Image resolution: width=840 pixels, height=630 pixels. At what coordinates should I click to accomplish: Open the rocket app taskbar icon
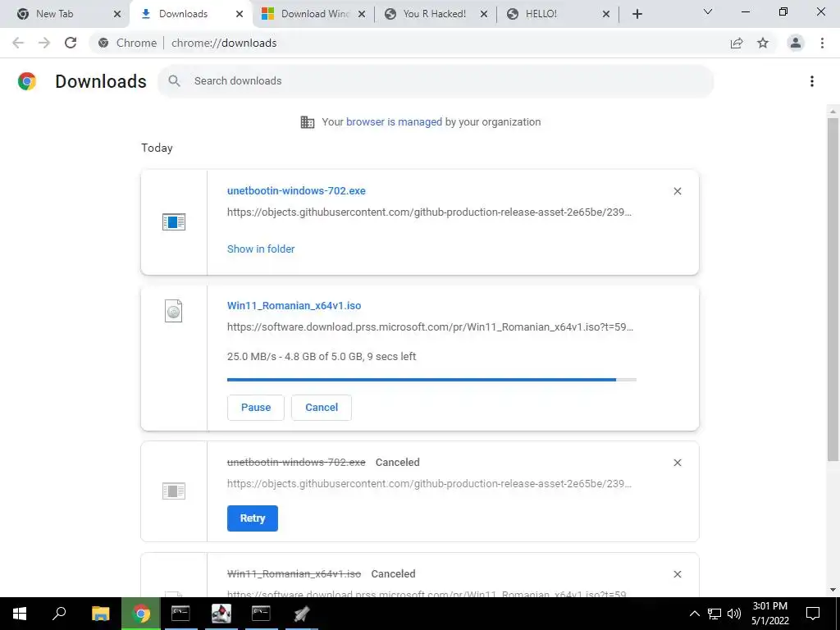click(302, 614)
